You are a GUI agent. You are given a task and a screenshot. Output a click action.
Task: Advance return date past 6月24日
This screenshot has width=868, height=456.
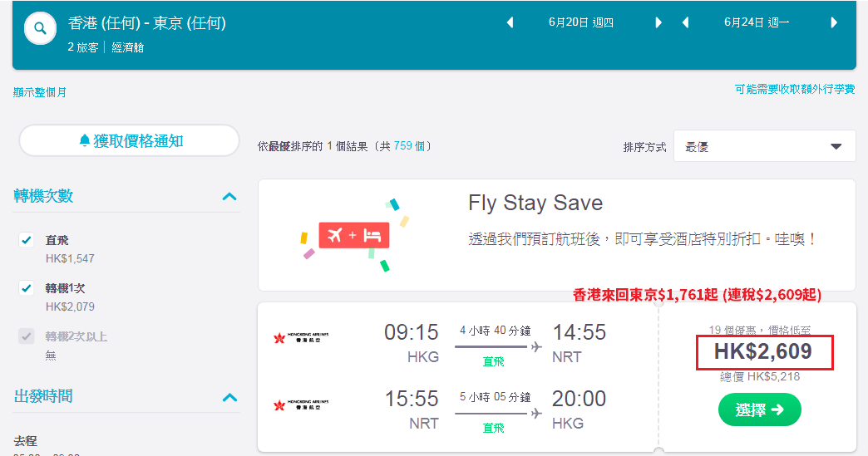pos(834,22)
